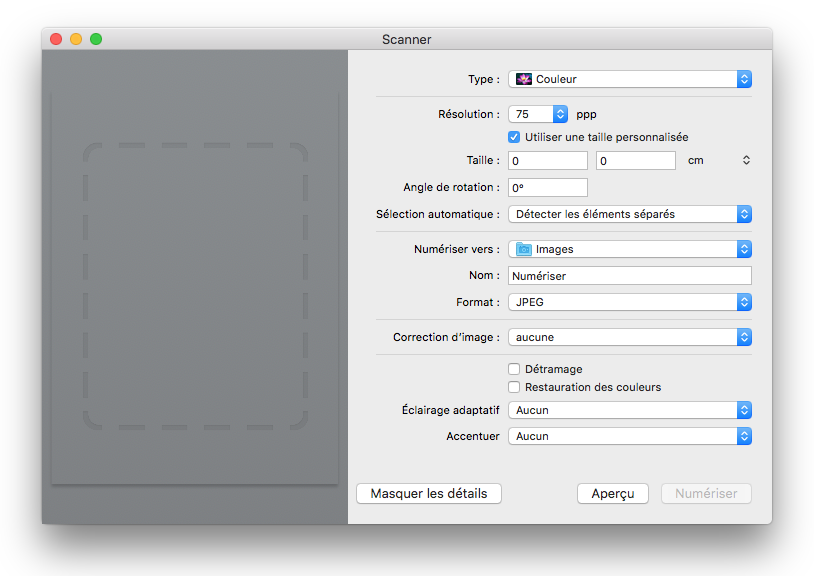This screenshot has width=814, height=576.
Task: Click the Angle de rotation field
Action: coord(548,188)
